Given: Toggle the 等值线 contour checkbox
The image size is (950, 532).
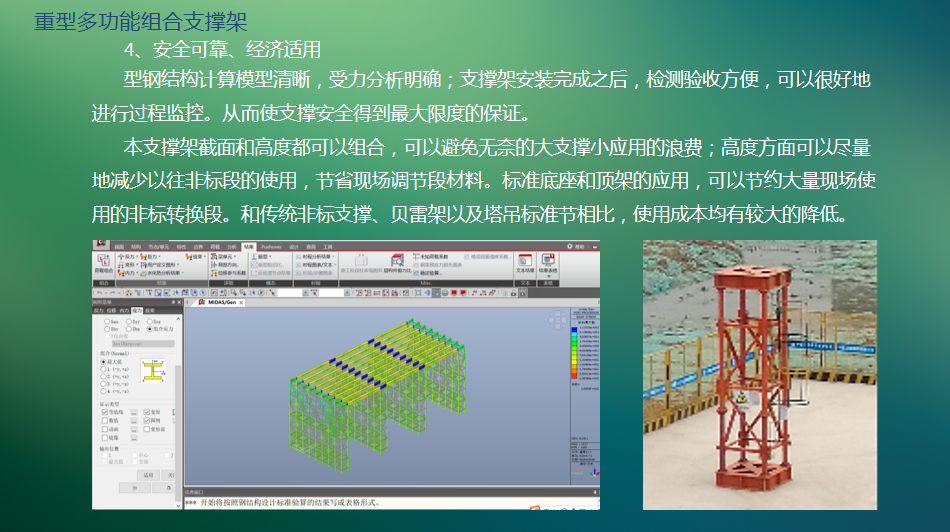Looking at the screenshot, I should pyautogui.click(x=105, y=412).
